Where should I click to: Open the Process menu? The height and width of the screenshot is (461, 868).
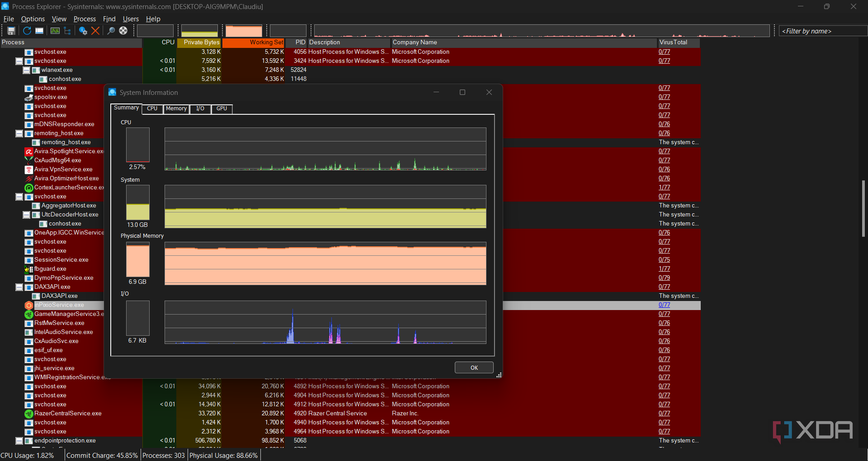pos(85,19)
